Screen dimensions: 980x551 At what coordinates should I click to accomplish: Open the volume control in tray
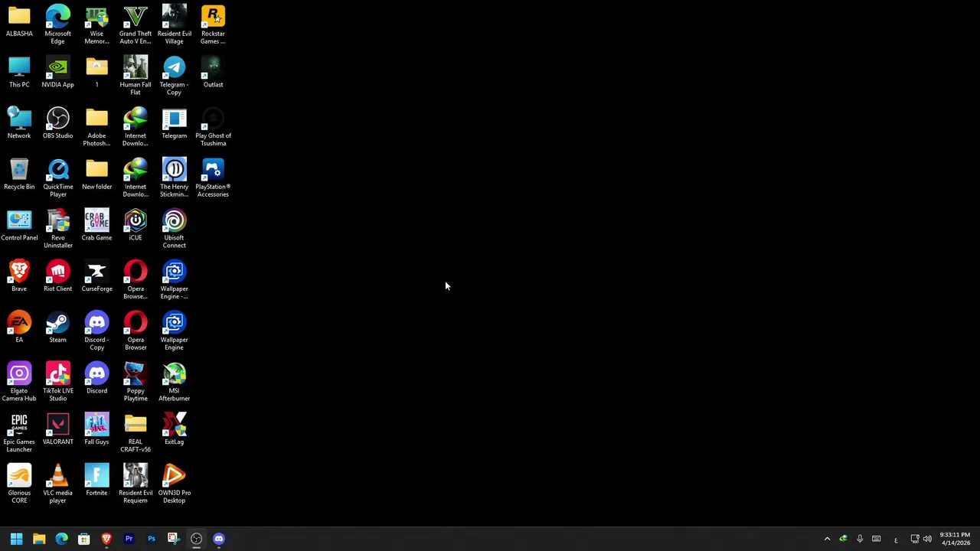[x=928, y=539]
